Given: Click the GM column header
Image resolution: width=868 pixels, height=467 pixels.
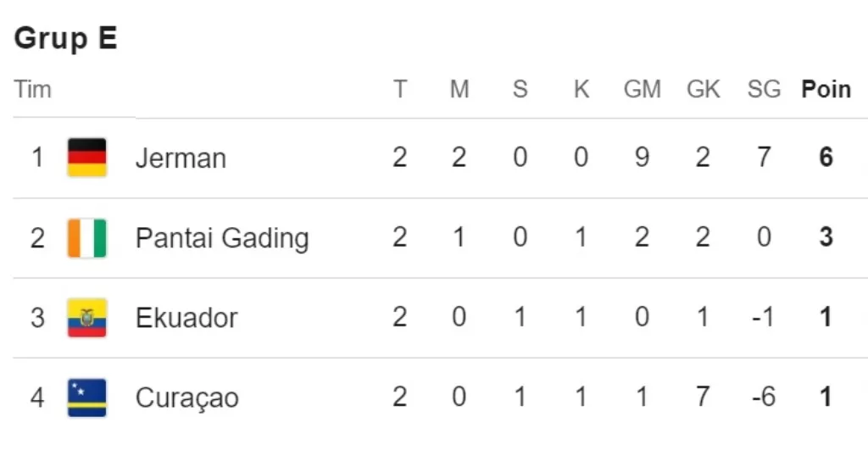Looking at the screenshot, I should tap(643, 89).
